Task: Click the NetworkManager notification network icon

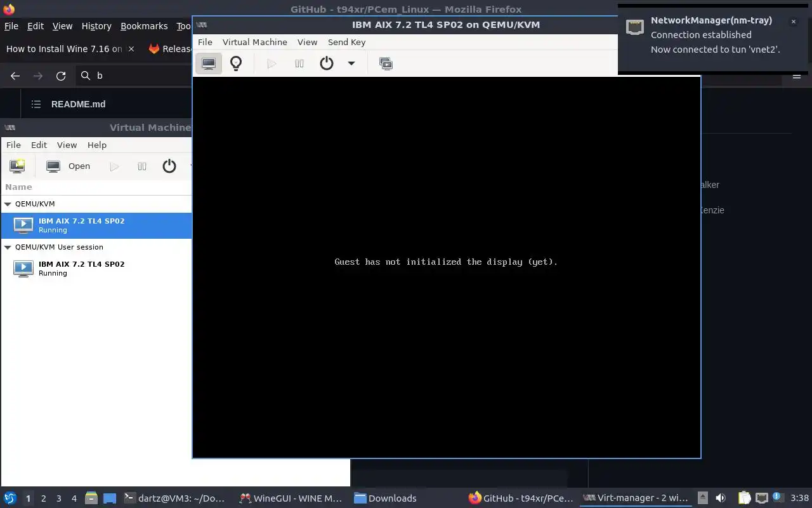Action: (x=635, y=27)
